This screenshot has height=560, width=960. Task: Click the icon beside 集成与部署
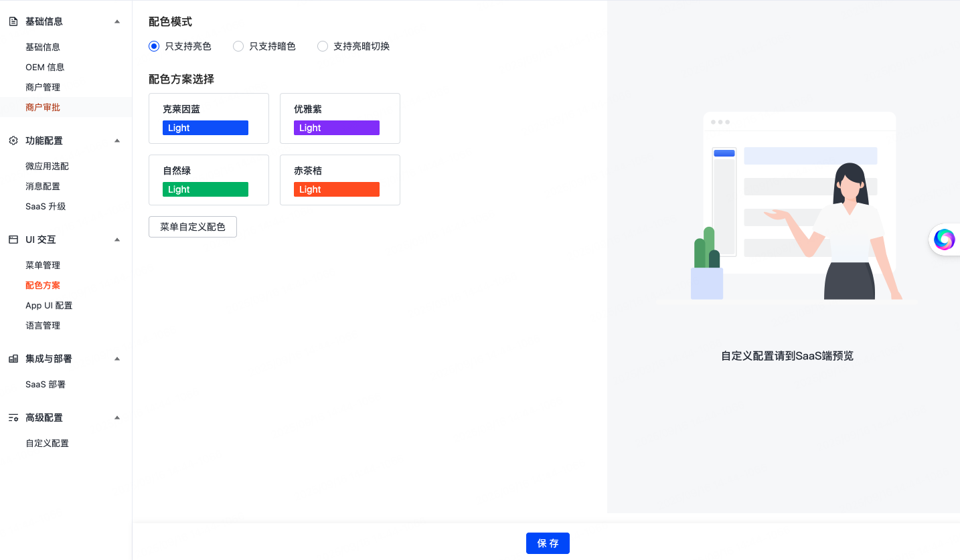[13, 359]
